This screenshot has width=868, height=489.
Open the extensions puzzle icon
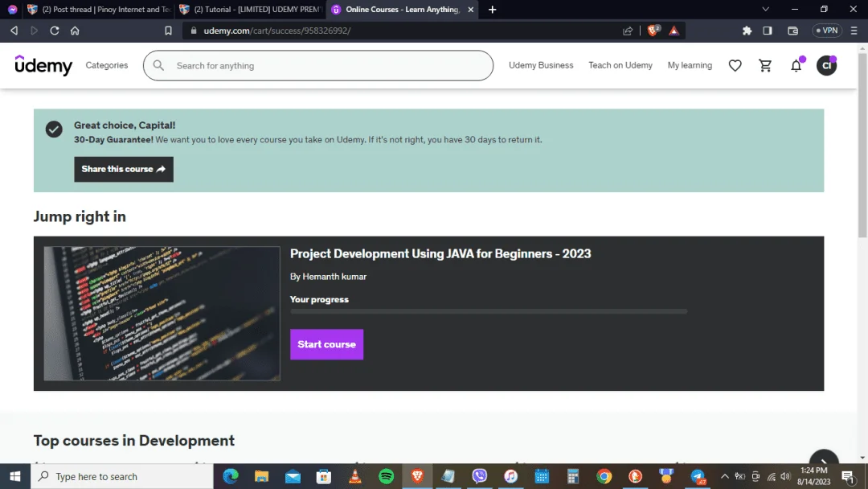(x=747, y=31)
